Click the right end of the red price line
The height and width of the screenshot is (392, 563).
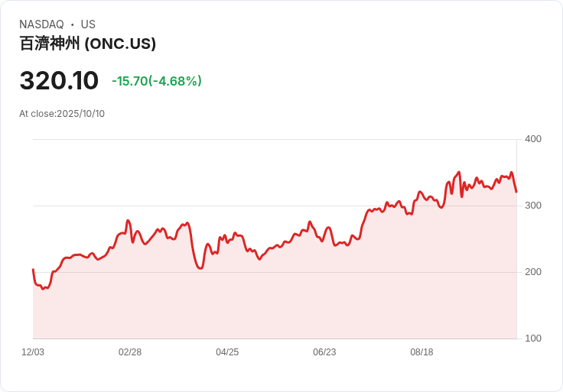pos(516,191)
